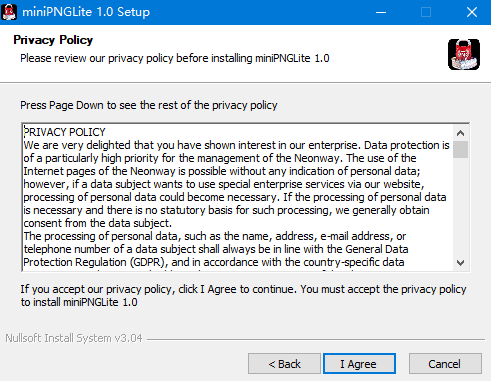Image resolution: width=491 pixels, height=381 pixels.
Task: Click the Nullsoft Install System v3.04 label
Action: [74, 338]
